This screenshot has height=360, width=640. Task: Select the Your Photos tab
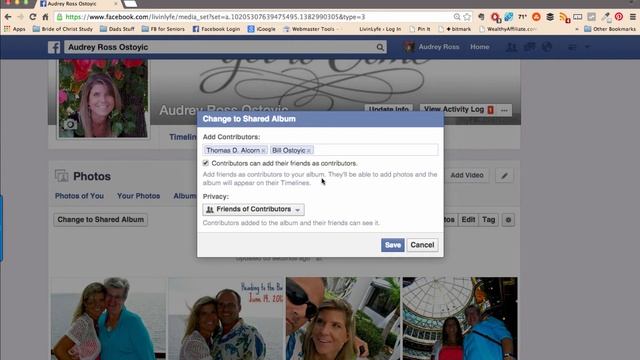click(x=138, y=196)
